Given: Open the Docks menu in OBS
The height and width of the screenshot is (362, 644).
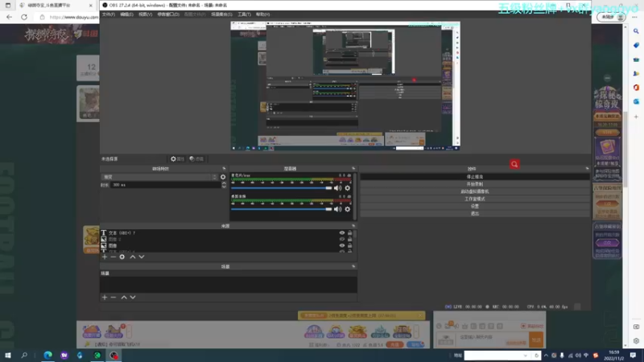Looking at the screenshot, I should click(168, 14).
